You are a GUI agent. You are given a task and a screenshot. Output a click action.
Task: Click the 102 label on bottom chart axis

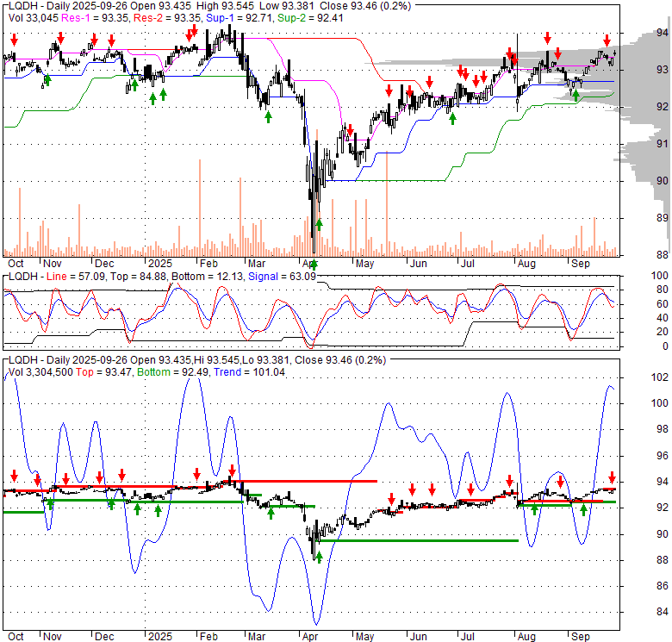[659, 377]
